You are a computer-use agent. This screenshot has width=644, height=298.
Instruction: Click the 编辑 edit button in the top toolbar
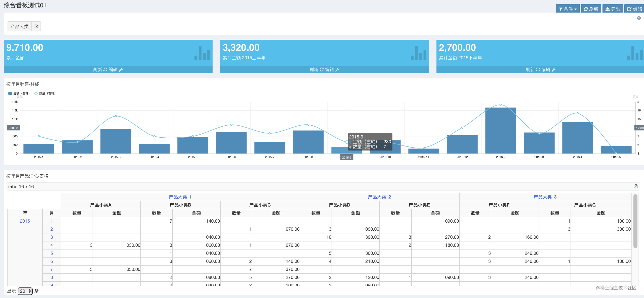634,9
